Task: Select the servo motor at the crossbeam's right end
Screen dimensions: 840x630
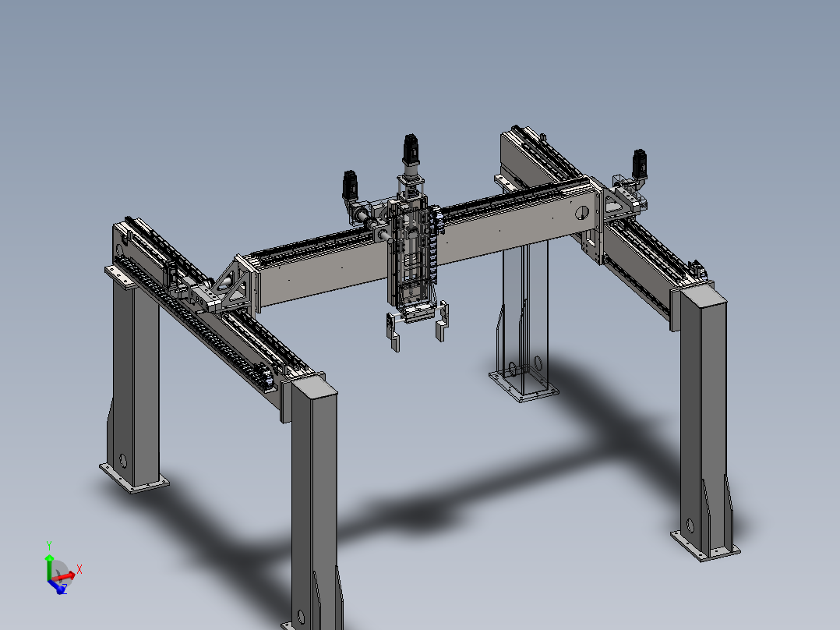Action: tap(640, 164)
